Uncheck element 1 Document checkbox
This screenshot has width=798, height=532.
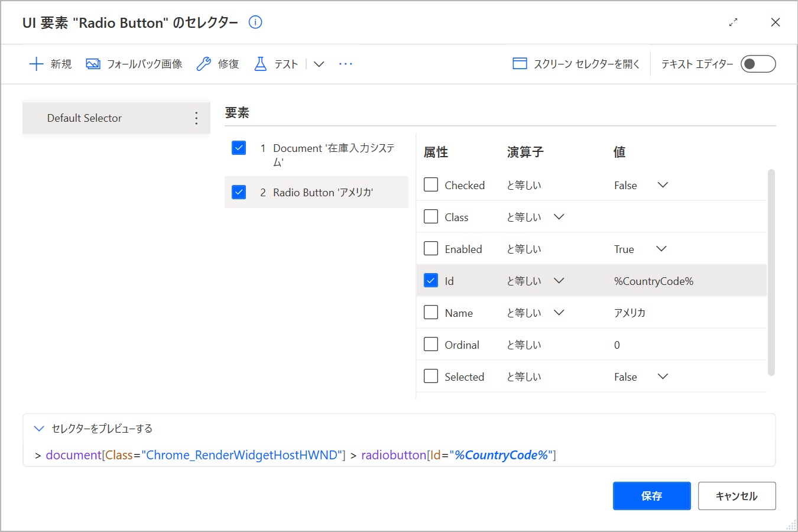click(x=239, y=148)
